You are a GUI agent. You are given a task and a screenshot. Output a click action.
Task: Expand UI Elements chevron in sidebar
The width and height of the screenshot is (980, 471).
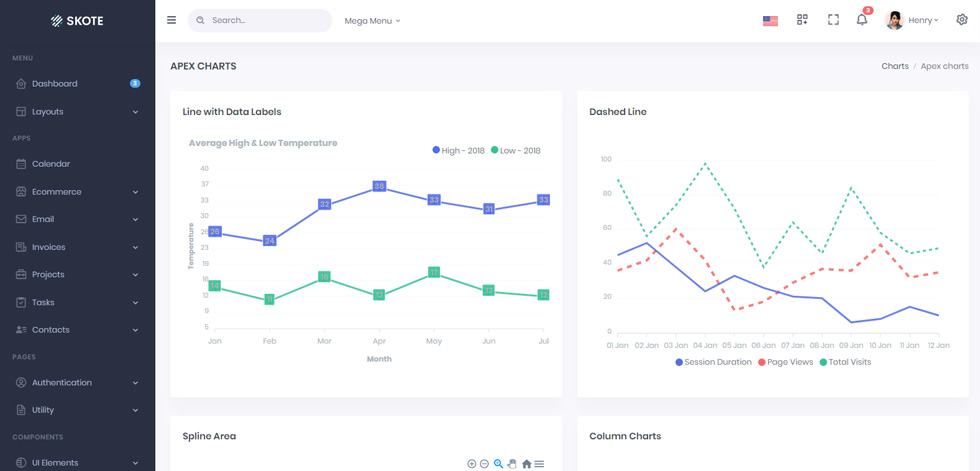(136, 463)
